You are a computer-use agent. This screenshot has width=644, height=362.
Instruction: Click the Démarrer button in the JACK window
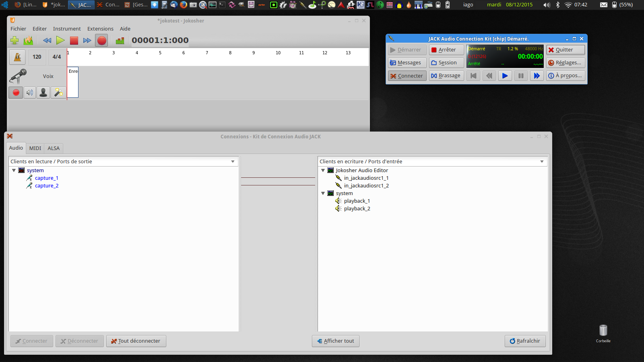click(407, 50)
